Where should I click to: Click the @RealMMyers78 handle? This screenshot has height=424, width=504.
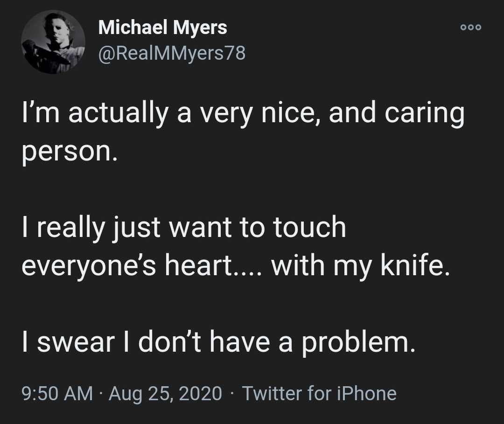171,54
